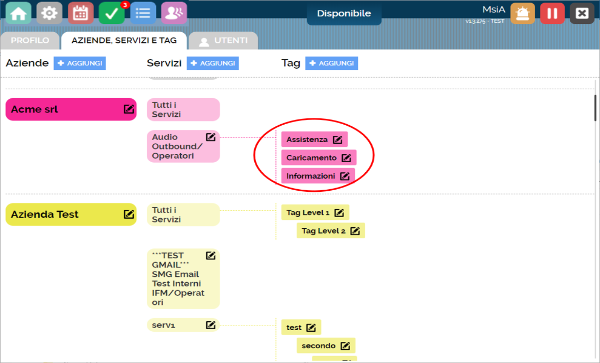The height and width of the screenshot is (363, 600).
Task: Edit the TEST GMAIL SMG Email service
Action: coord(210,256)
